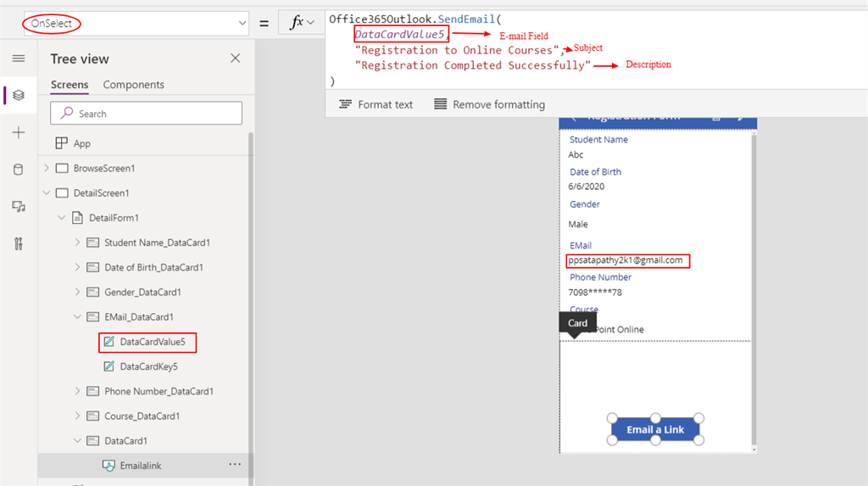Click the BrowseScreen1 screen icon
This screenshot has height=486, width=868.
click(62, 168)
